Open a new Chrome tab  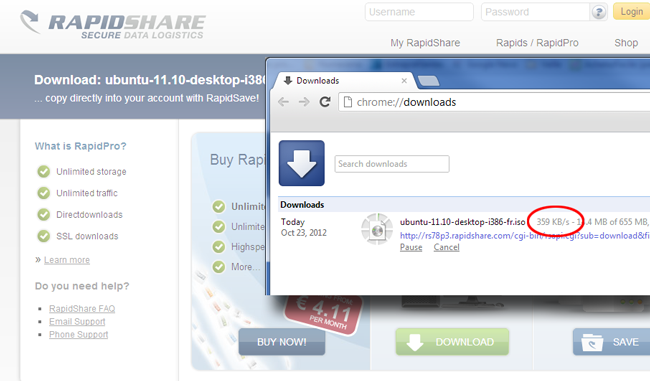pos(428,81)
